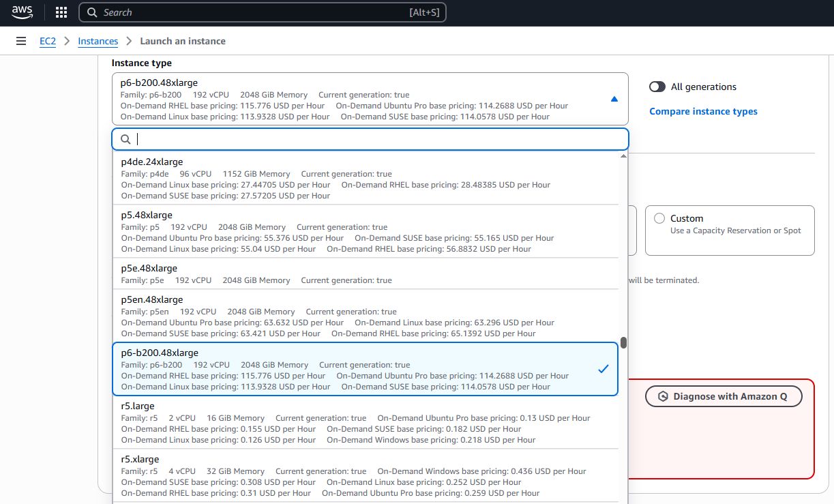The width and height of the screenshot is (834, 504).
Task: Click the scrollbar up arrow in list
Action: coord(623,156)
